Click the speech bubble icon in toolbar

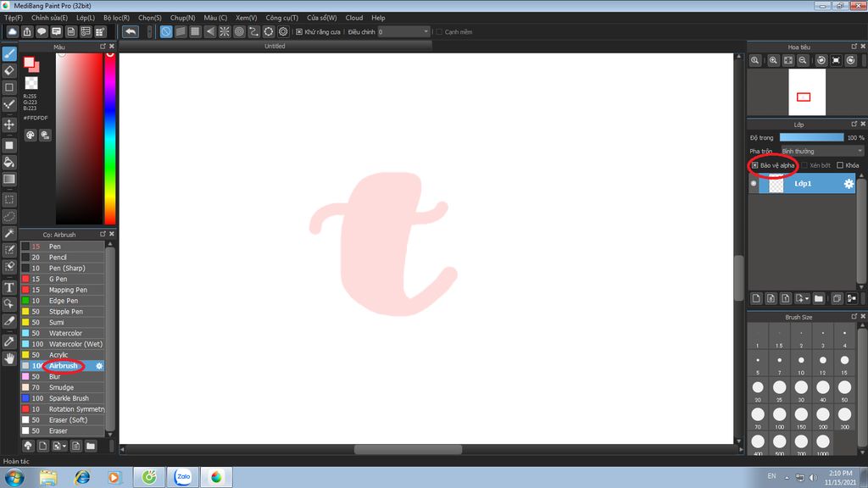42,31
